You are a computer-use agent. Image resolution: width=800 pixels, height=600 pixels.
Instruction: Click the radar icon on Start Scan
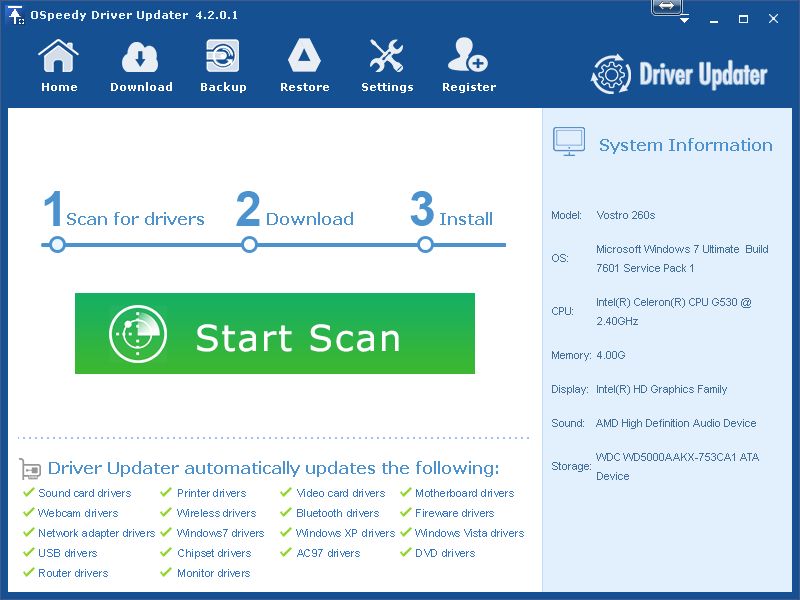[138, 334]
